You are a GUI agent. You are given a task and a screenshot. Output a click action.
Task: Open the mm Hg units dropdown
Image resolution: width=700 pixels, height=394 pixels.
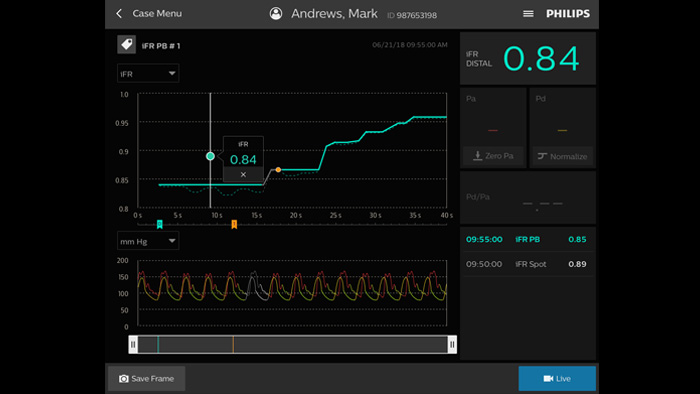(x=148, y=241)
